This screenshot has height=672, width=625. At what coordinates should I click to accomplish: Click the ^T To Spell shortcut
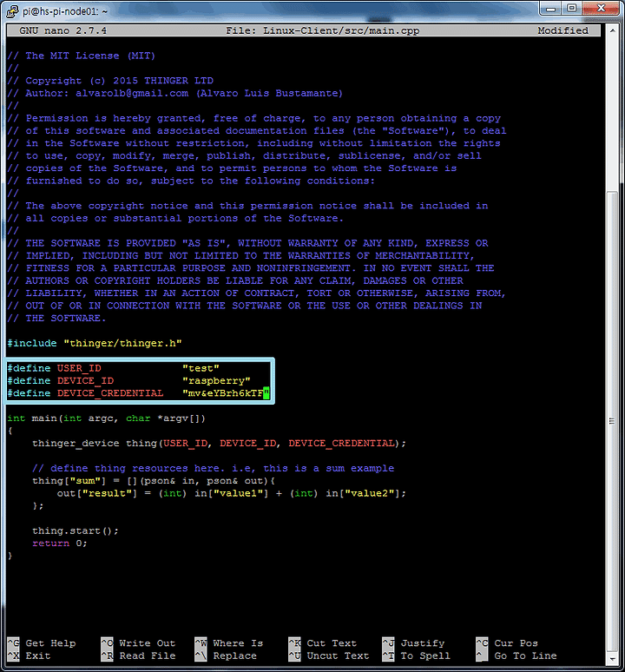click(x=417, y=656)
